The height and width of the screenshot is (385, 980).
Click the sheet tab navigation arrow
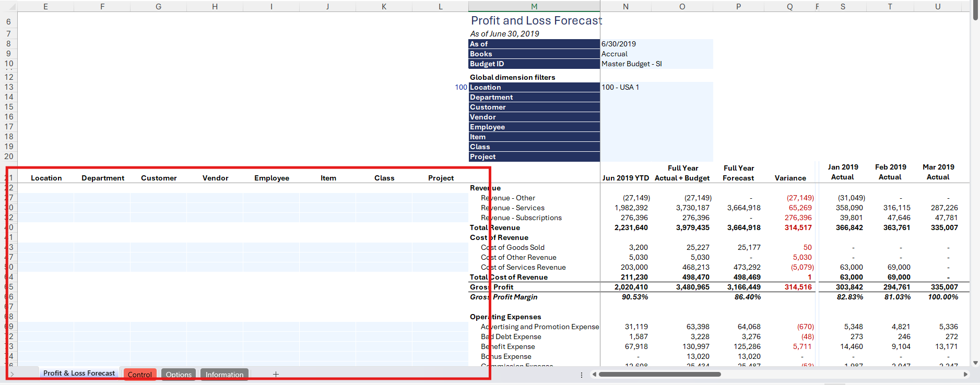coord(13,374)
